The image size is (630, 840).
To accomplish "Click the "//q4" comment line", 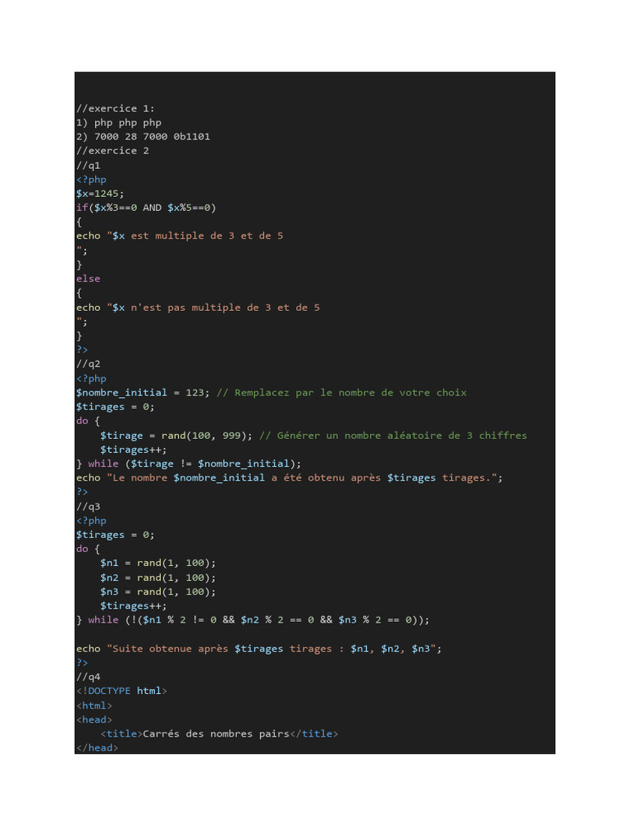I will (88, 677).
